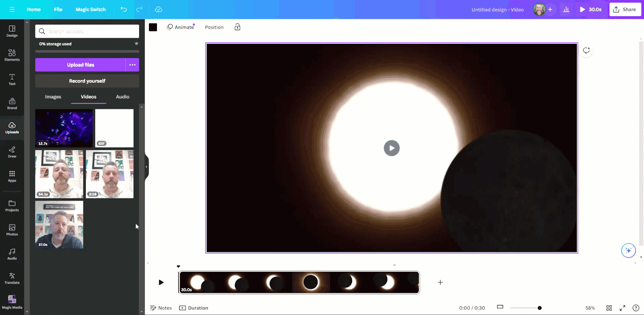Viewport: 644px width, 315px height.
Task: Switch to the Videos tab
Action: [89, 97]
